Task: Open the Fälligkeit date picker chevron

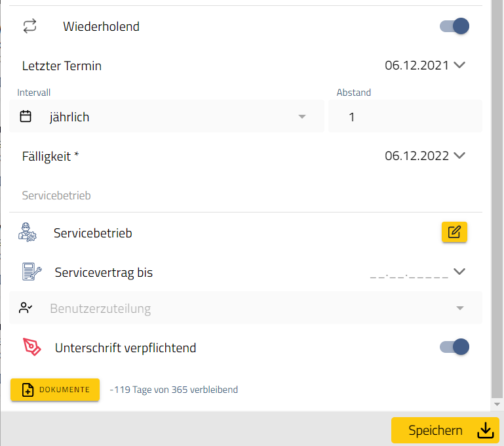Action: point(459,155)
